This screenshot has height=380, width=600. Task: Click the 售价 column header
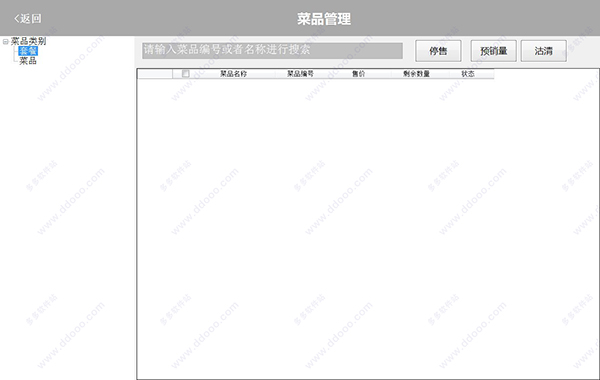point(359,74)
